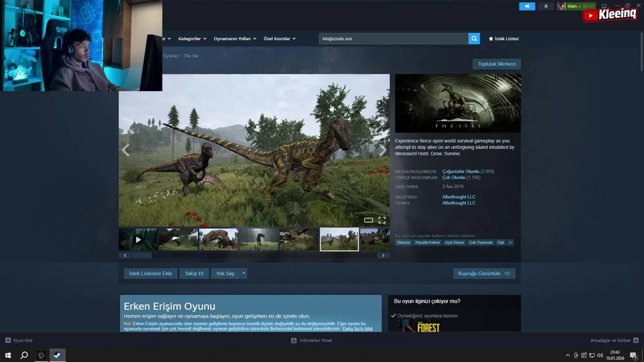Show hidden system tray icons chevron
644x362 pixels.
[x=568, y=355]
